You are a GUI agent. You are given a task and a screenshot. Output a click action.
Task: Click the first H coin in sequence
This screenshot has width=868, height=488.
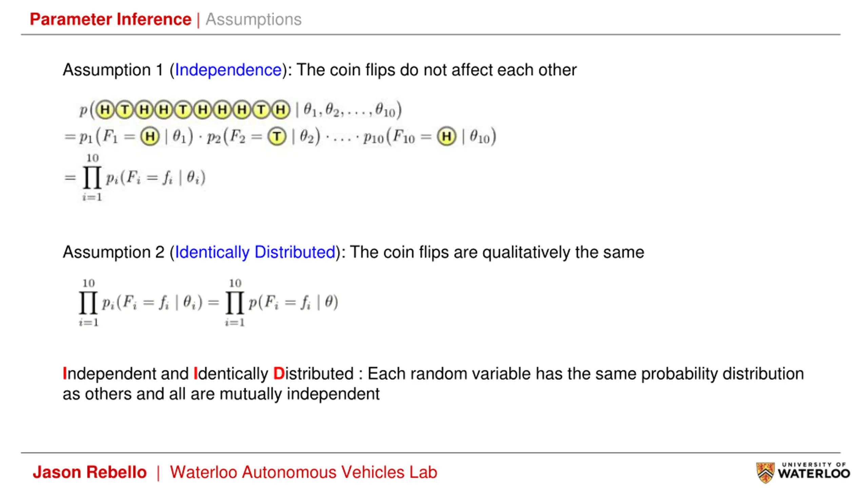[x=105, y=110]
